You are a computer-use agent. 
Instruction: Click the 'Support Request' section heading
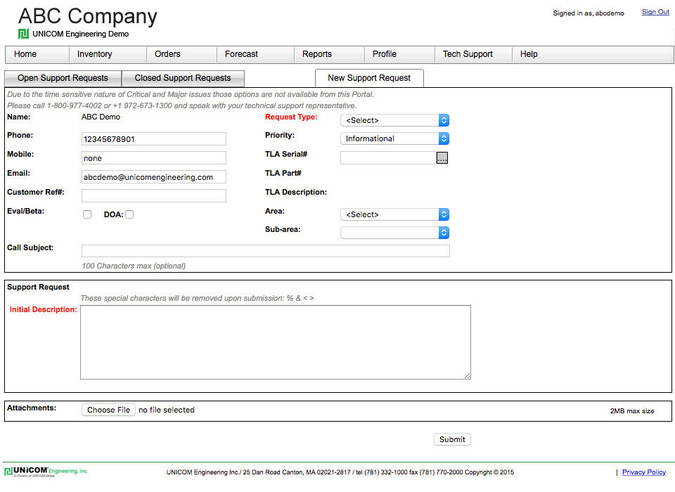pos(38,287)
